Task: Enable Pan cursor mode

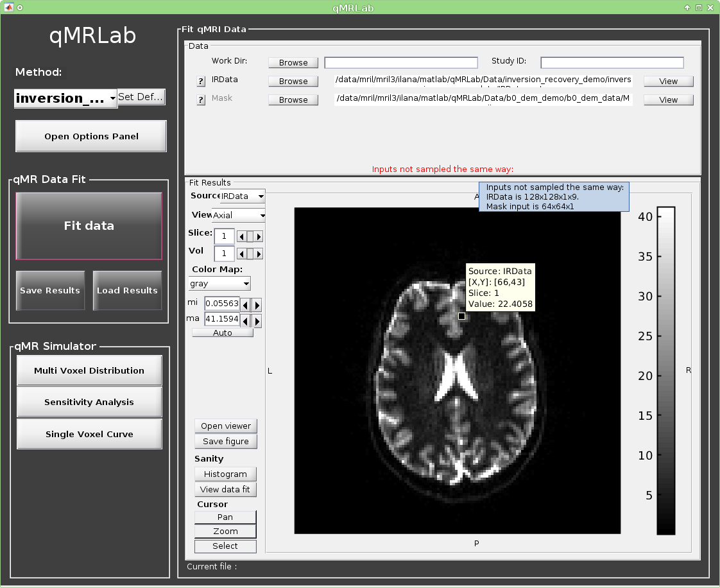Action: (225, 517)
